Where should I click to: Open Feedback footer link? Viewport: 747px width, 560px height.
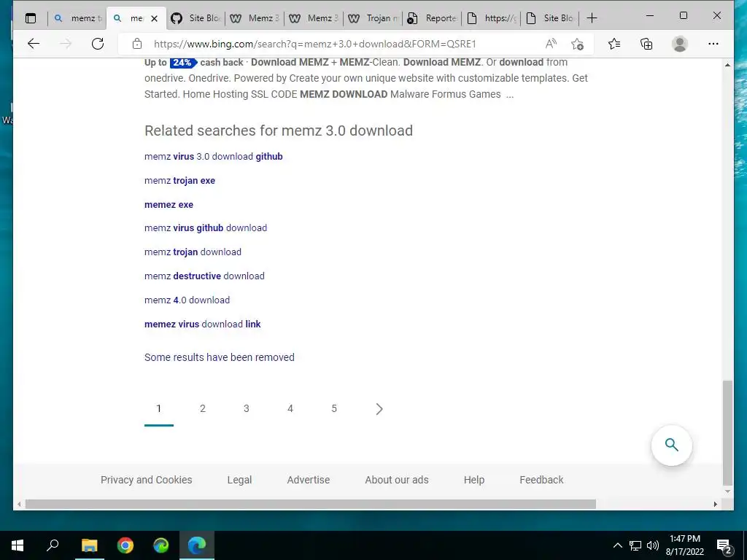[x=541, y=480]
